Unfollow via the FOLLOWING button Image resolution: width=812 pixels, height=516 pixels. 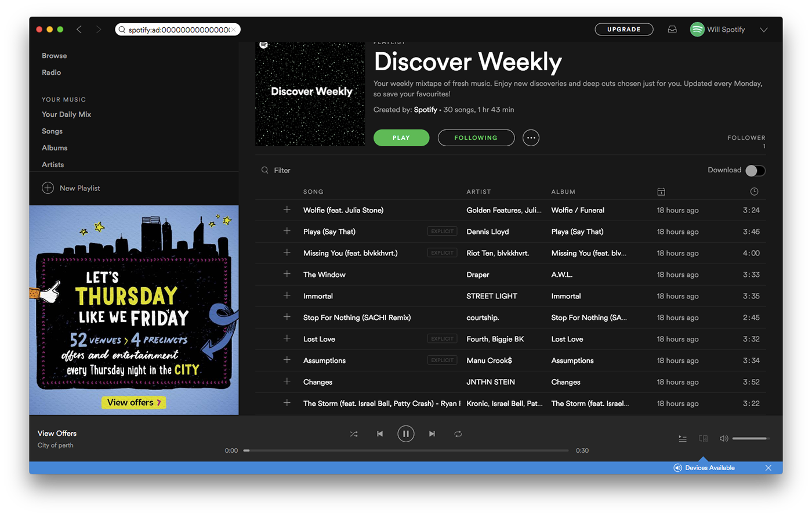(476, 138)
